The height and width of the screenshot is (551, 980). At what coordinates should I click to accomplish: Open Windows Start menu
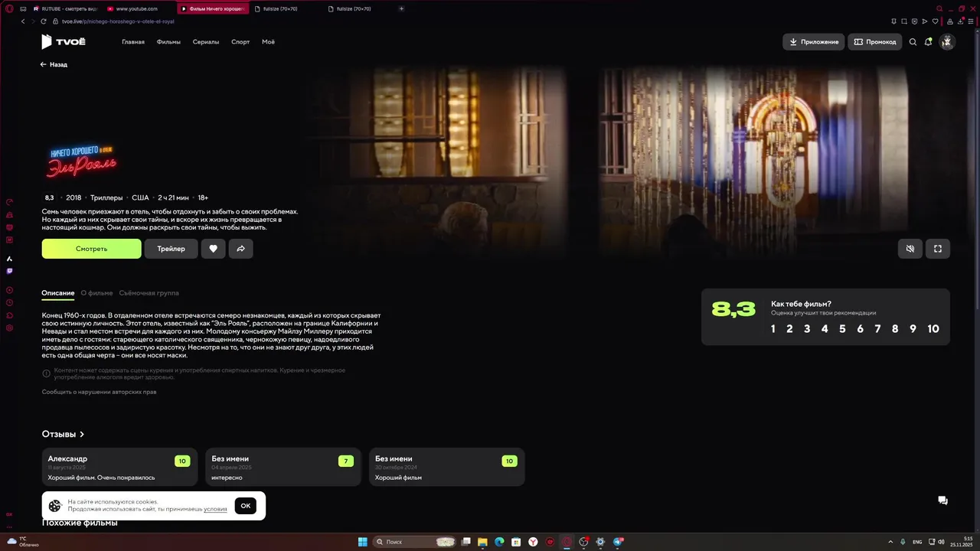point(362,542)
